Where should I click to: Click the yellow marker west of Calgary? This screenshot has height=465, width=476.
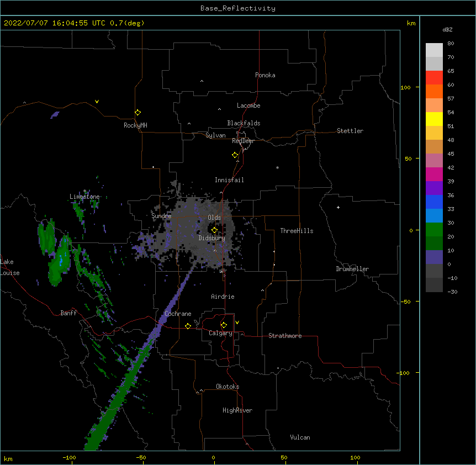[x=188, y=326]
